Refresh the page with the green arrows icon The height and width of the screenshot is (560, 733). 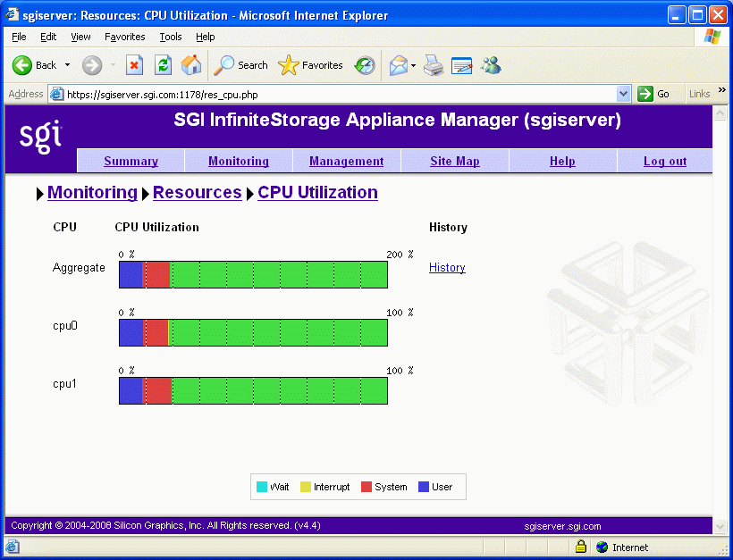pyautogui.click(x=164, y=65)
